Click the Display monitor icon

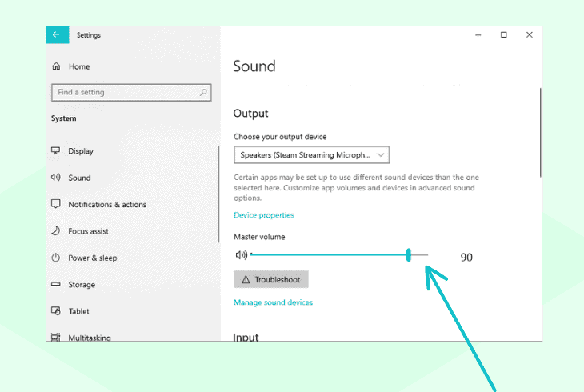point(55,150)
